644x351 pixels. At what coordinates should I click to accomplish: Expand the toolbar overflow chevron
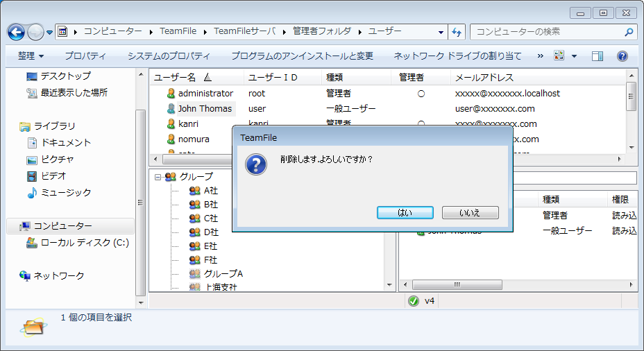540,55
